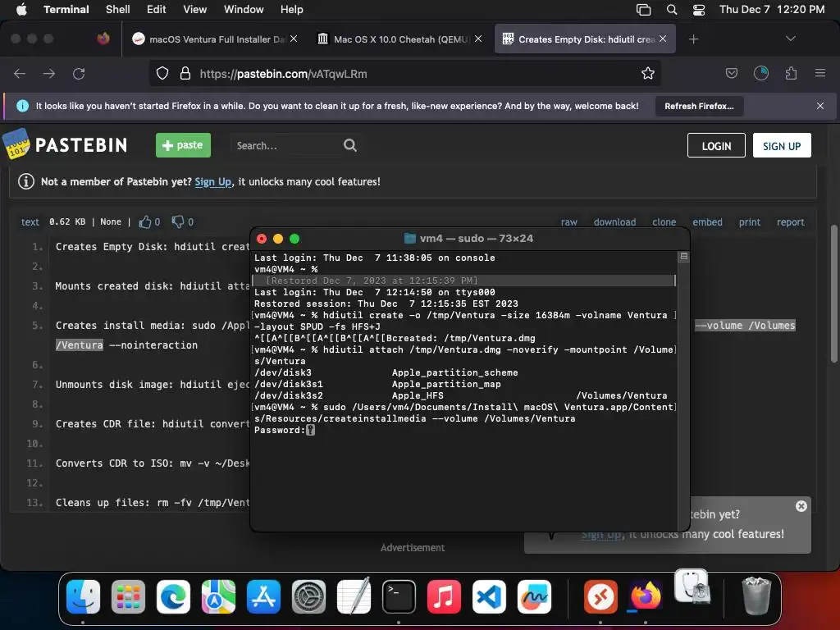Click the Pastebin search magnifier icon
Image resolution: width=840 pixels, height=630 pixels.
[x=350, y=145]
